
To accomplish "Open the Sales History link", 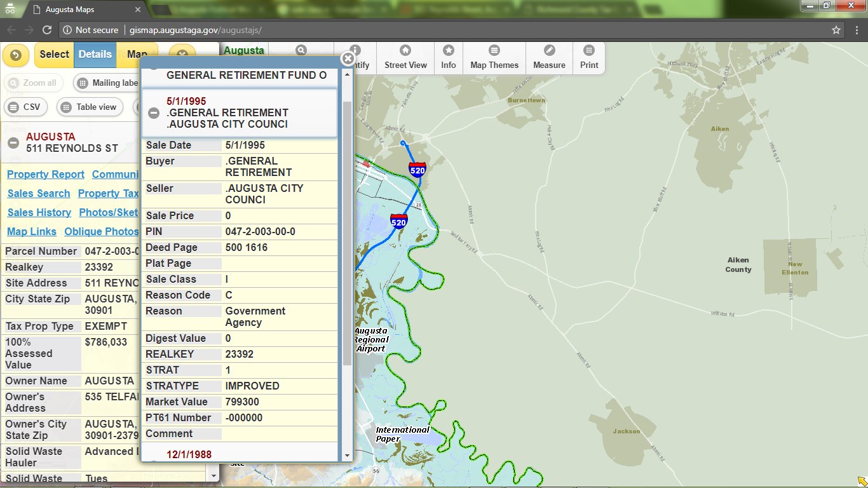I will click(x=39, y=212).
